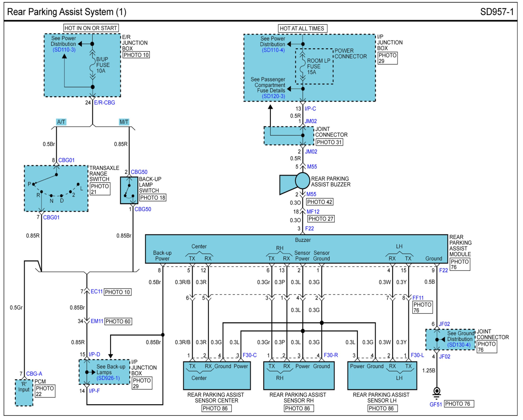Viewport: 523px width, 420px height.
Task: Select the M/T variant label
Action: 124,122
